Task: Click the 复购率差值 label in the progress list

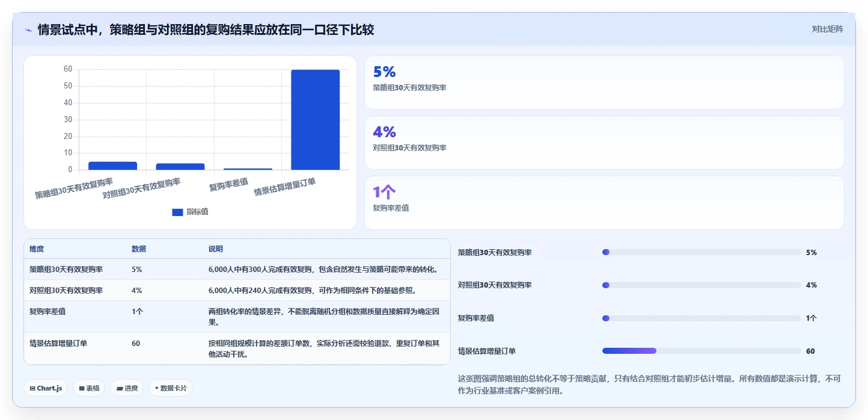Action: 476,318
